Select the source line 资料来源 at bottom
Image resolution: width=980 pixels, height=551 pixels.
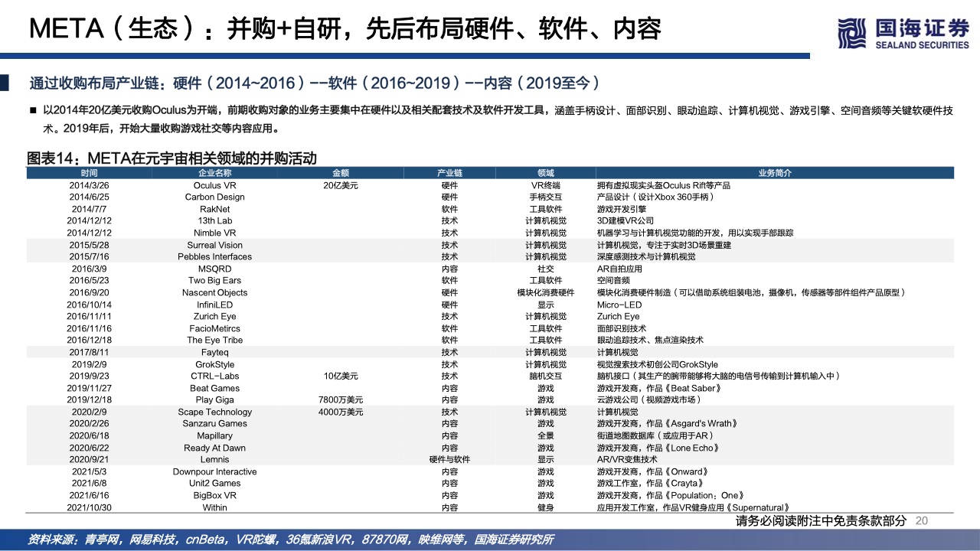pos(290,539)
